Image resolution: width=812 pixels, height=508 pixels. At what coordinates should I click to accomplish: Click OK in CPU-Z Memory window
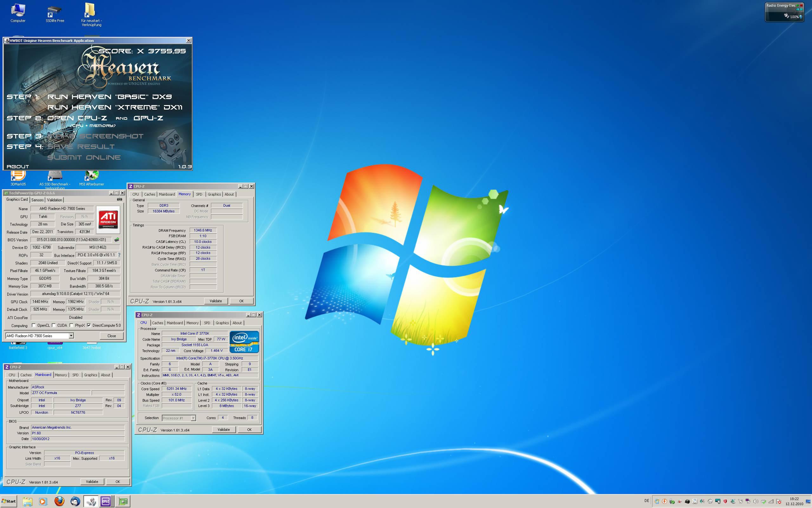(241, 301)
